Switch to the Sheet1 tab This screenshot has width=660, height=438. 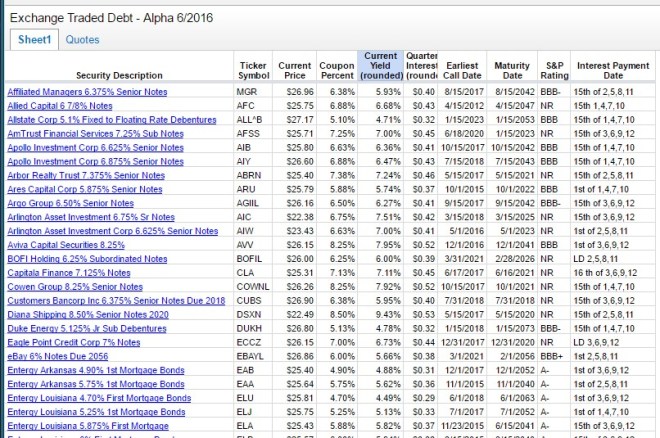tap(34, 40)
